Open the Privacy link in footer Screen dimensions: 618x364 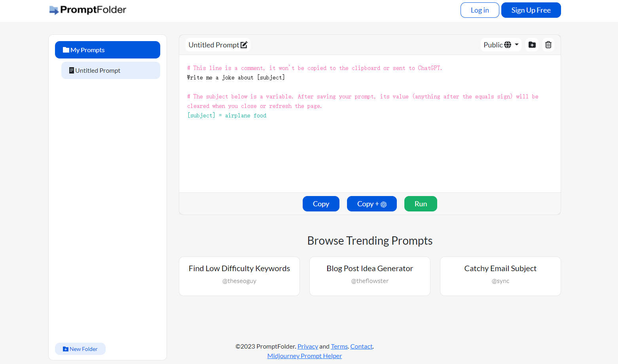pos(307,347)
